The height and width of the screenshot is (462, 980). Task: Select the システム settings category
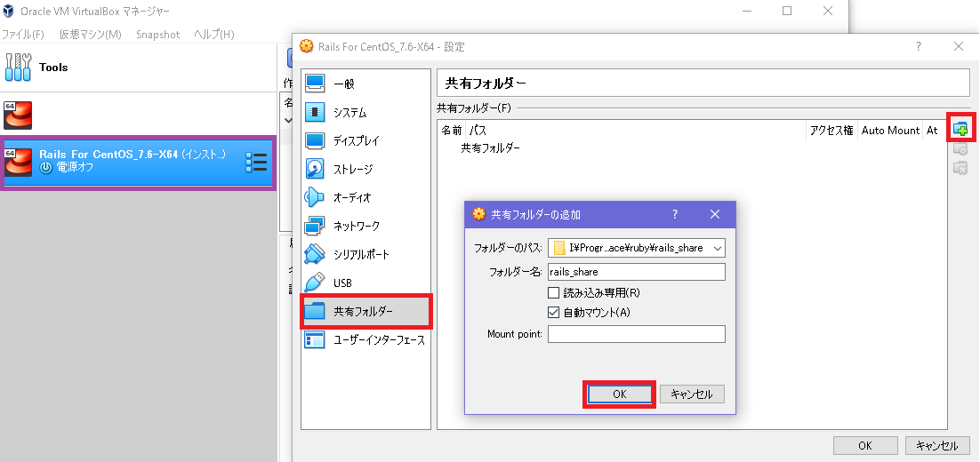pos(365,112)
